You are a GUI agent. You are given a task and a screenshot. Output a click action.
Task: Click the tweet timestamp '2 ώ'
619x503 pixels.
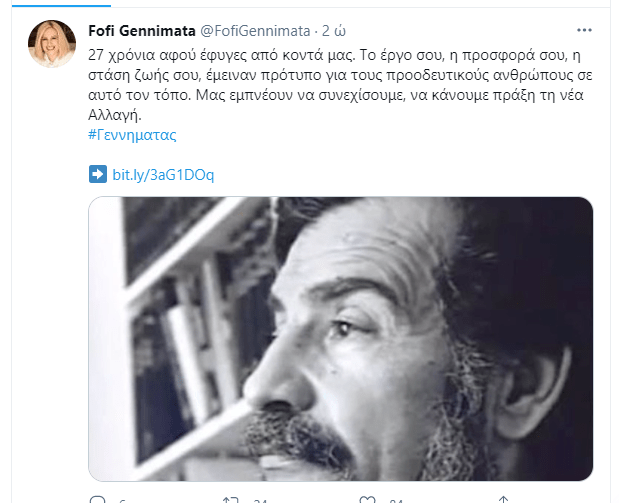[x=334, y=31]
